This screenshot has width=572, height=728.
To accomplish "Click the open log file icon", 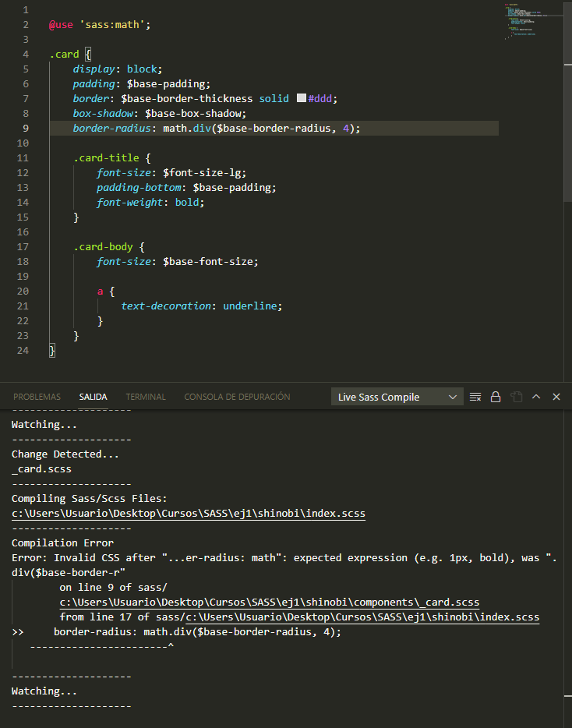I will 516,397.
